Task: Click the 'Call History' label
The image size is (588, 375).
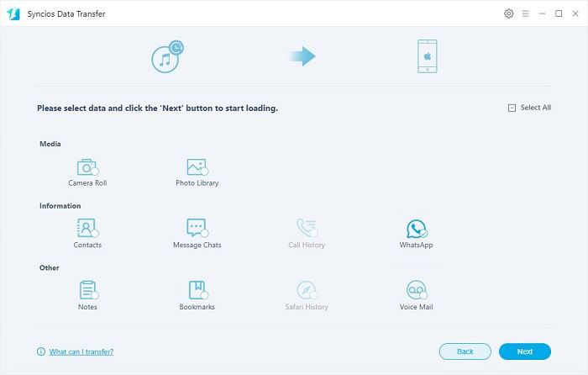Action: click(307, 246)
